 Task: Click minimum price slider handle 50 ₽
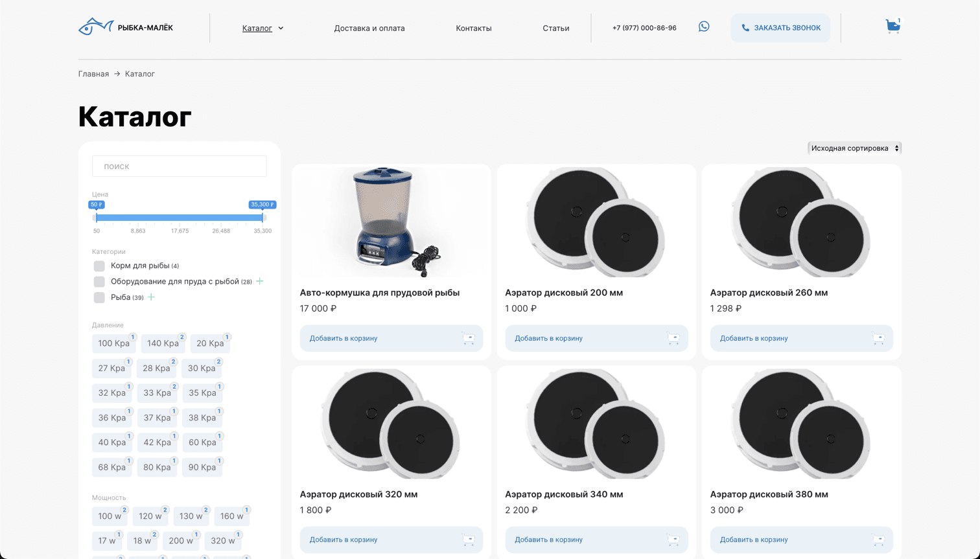97,218
